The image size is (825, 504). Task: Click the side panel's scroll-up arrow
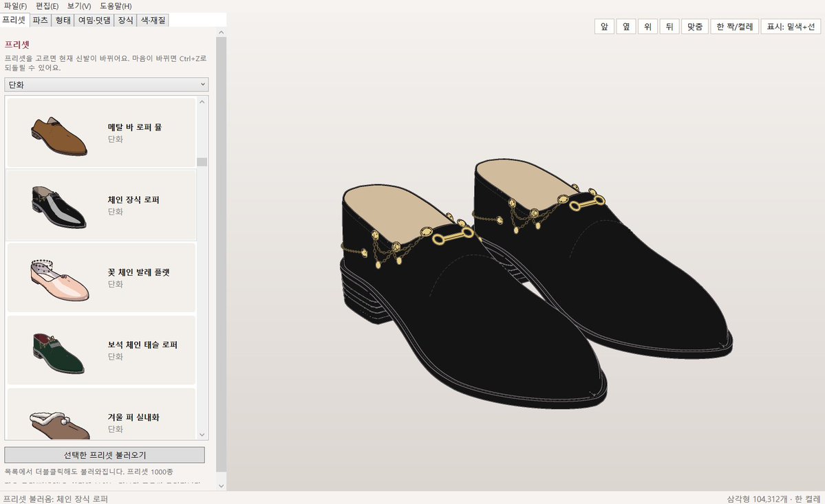point(221,32)
